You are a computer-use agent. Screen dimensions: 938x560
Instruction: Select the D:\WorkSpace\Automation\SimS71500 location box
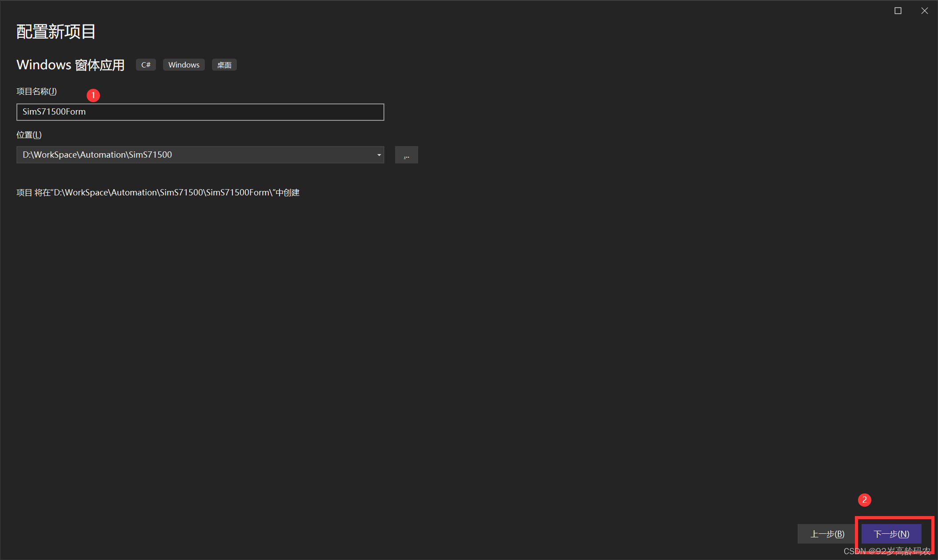coord(200,155)
